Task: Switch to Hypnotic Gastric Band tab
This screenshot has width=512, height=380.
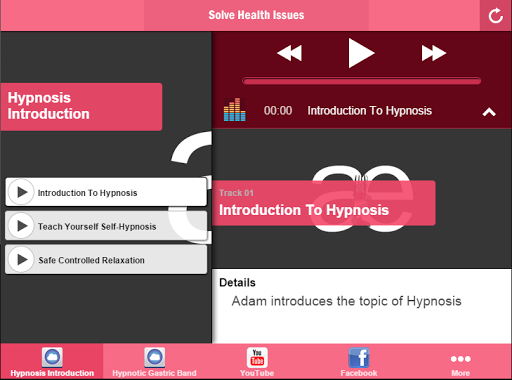Action: (154, 362)
